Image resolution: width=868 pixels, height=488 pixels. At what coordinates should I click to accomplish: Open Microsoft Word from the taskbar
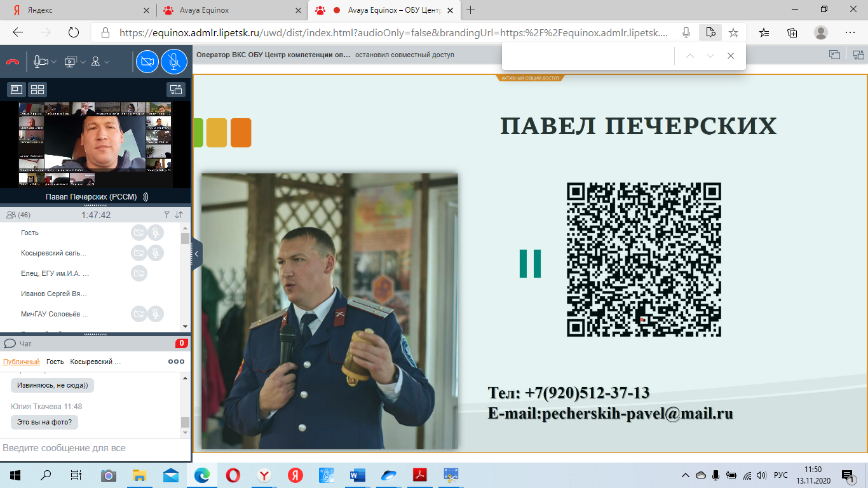[356, 475]
